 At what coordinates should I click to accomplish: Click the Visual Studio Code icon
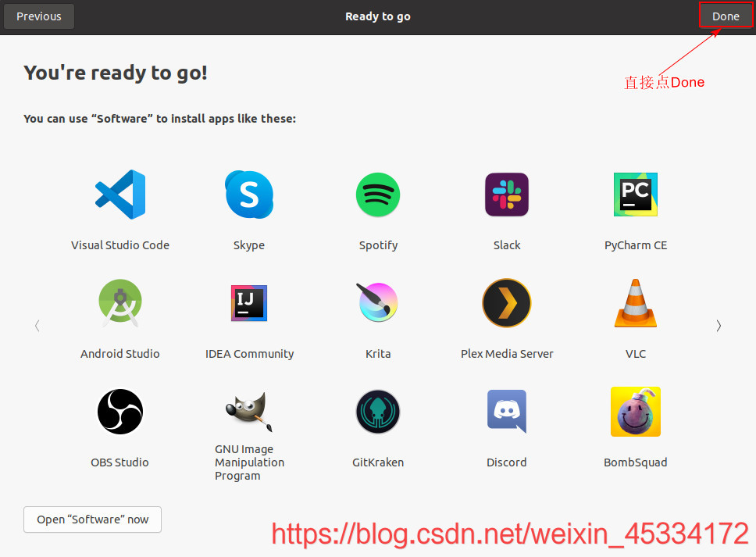(x=120, y=195)
